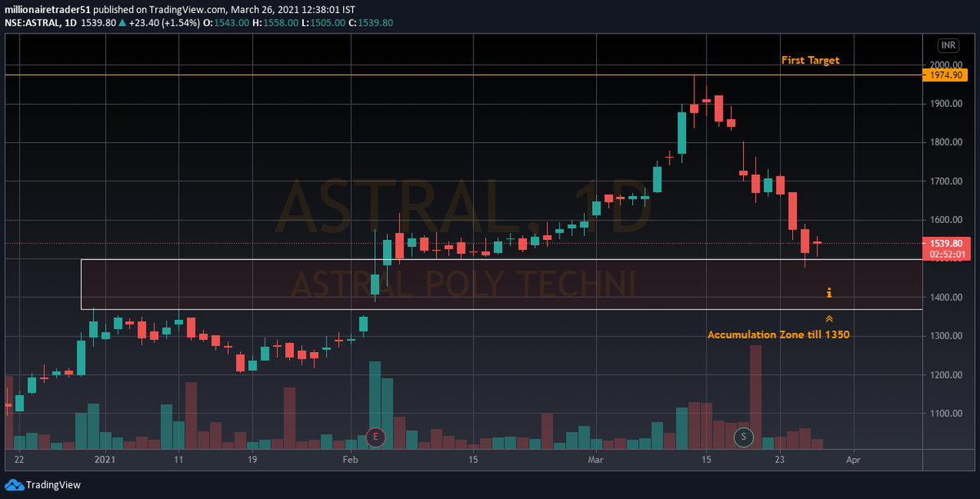
Task: Click the 1900.00 price axis label
Action: 945,104
